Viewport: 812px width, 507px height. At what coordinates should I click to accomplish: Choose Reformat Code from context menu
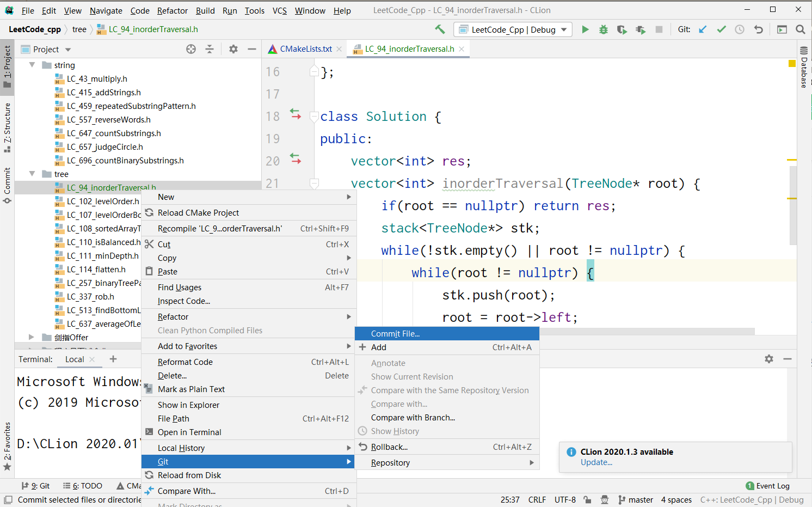click(x=185, y=362)
